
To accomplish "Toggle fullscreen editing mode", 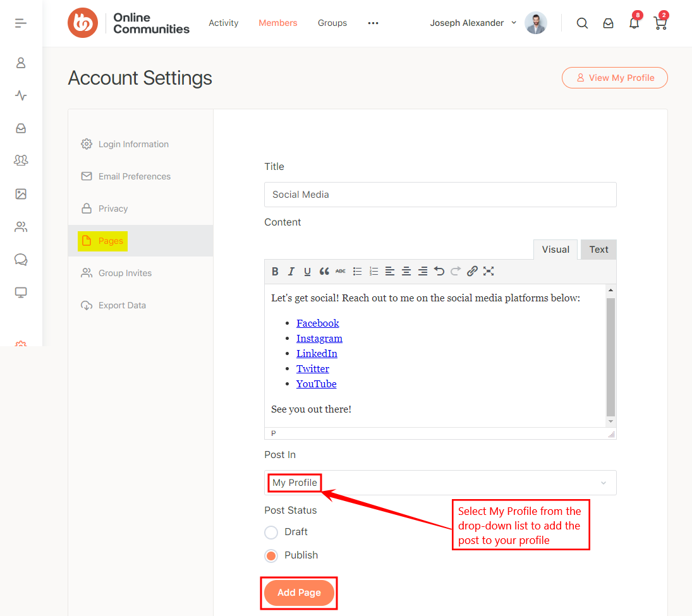I will coord(489,271).
